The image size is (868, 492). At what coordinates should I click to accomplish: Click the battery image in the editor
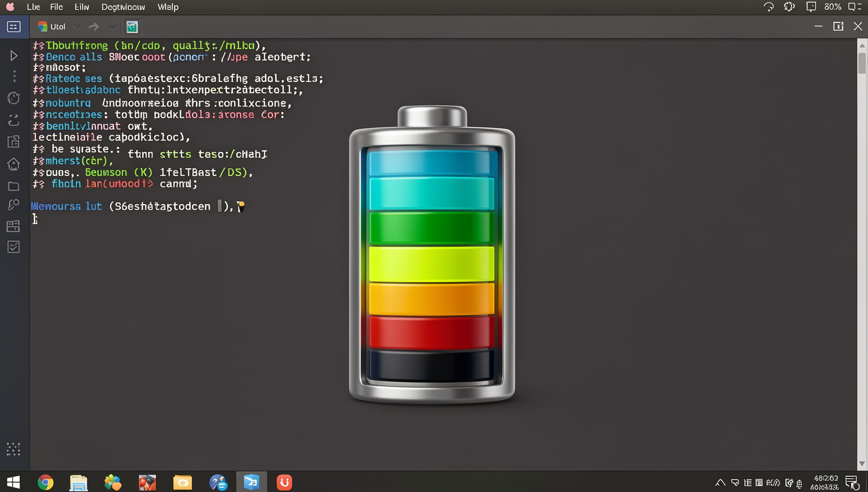[432, 255]
